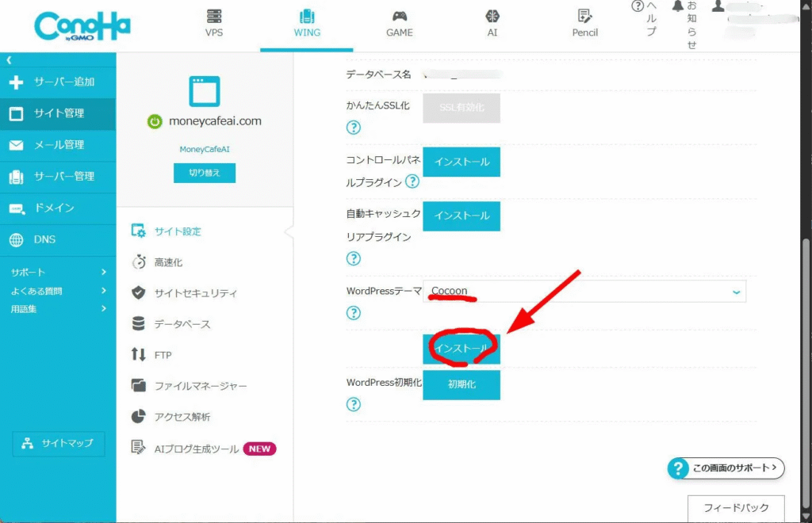The width and height of the screenshot is (812, 523).
Task: Install the selected WordPress theme
Action: [462, 349]
